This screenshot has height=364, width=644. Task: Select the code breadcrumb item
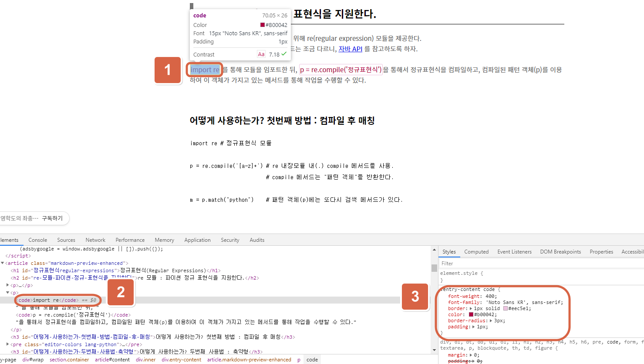click(x=312, y=360)
